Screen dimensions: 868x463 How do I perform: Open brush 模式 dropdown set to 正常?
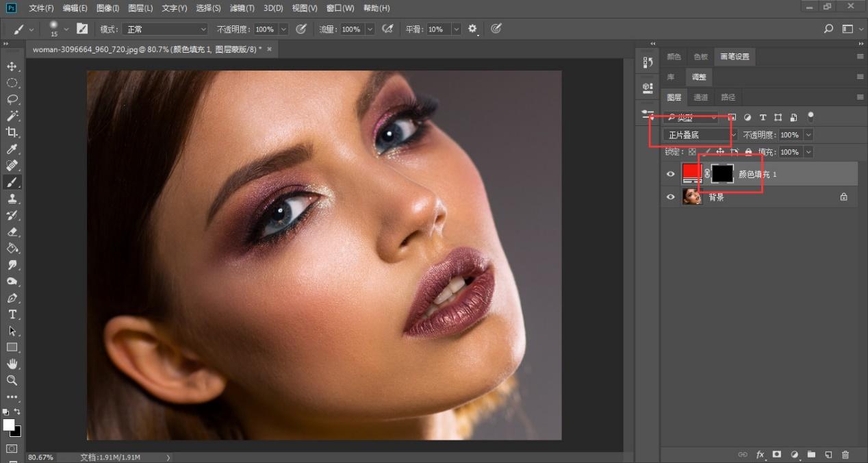coord(164,29)
